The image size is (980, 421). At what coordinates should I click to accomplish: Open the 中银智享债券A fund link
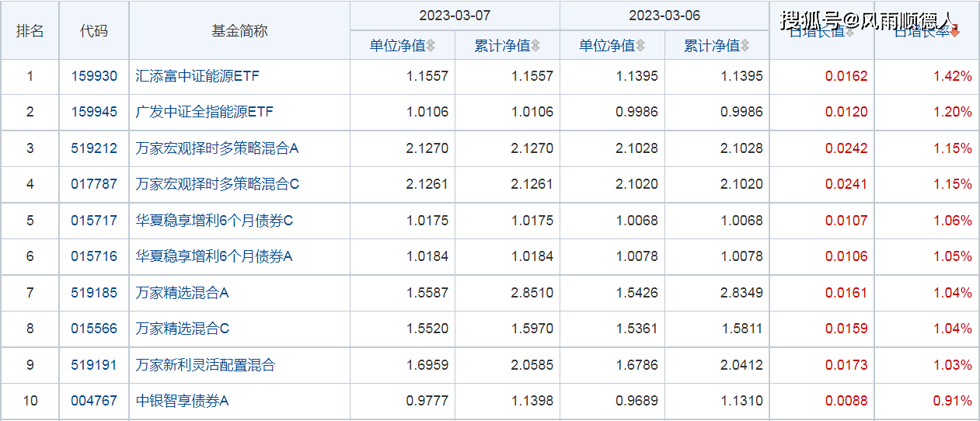click(182, 401)
